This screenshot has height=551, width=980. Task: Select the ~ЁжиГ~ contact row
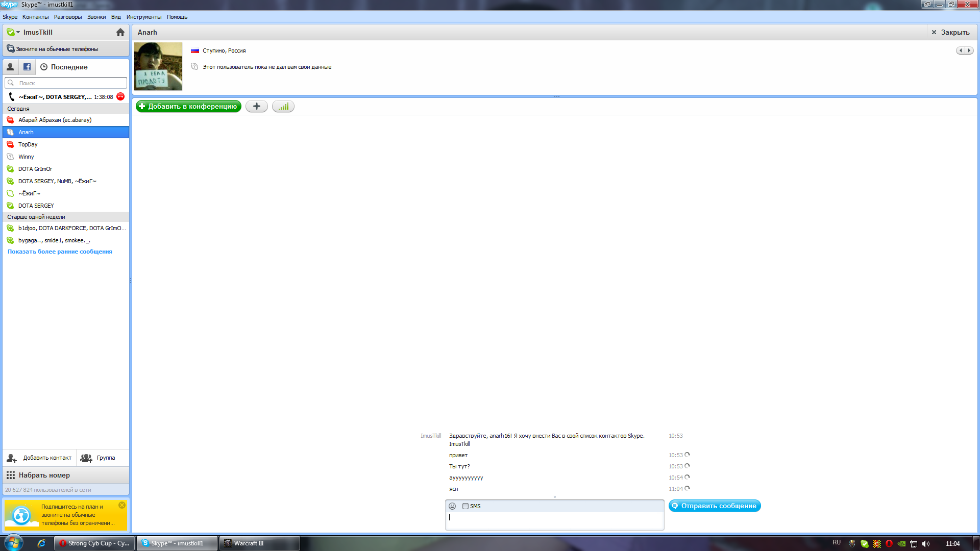66,193
